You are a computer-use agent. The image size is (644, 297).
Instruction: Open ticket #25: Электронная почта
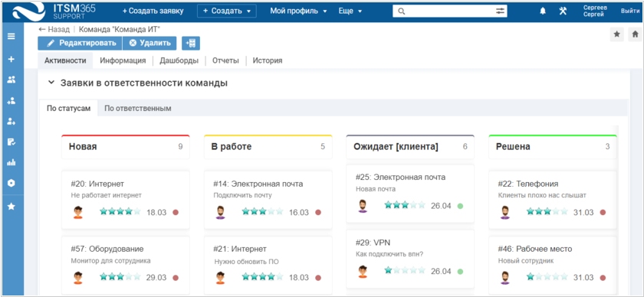[x=400, y=178]
